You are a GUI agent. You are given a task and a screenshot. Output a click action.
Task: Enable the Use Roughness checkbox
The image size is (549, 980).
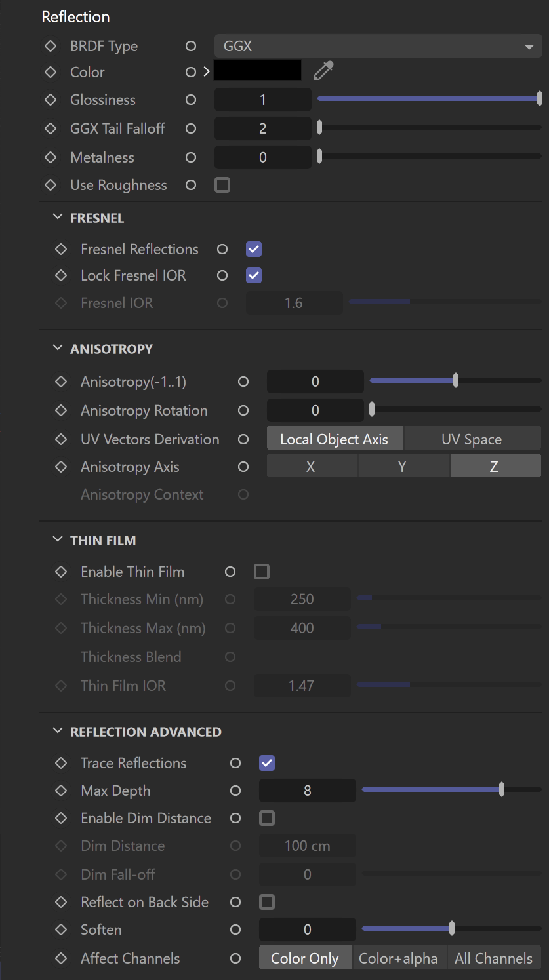222,186
